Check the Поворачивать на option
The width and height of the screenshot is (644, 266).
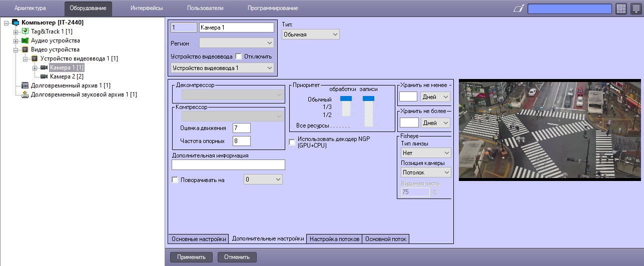pos(175,179)
